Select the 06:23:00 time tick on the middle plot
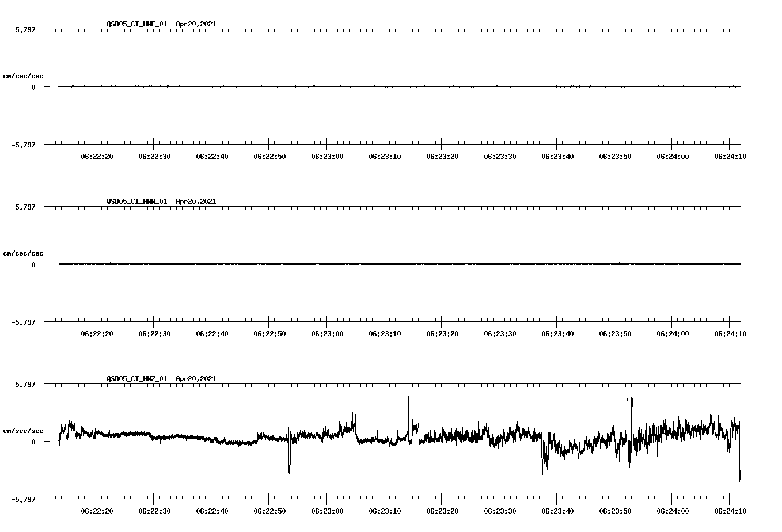782x532 pixels. [x=327, y=332]
